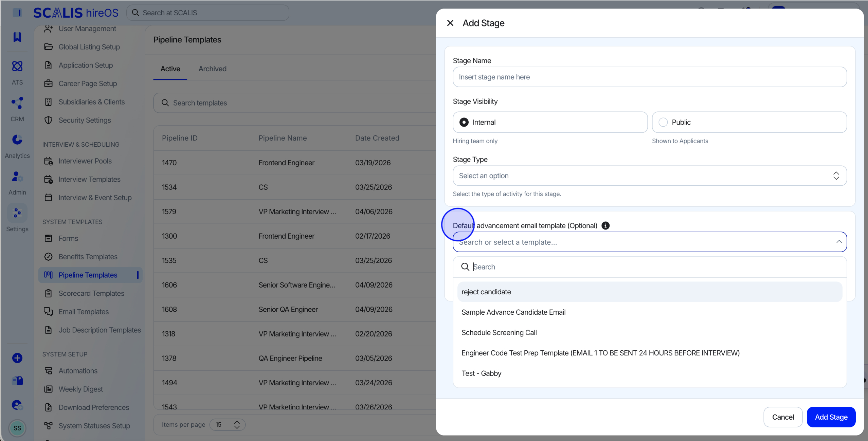Click the Email Templates chat icon
868x441 pixels.
click(x=49, y=312)
